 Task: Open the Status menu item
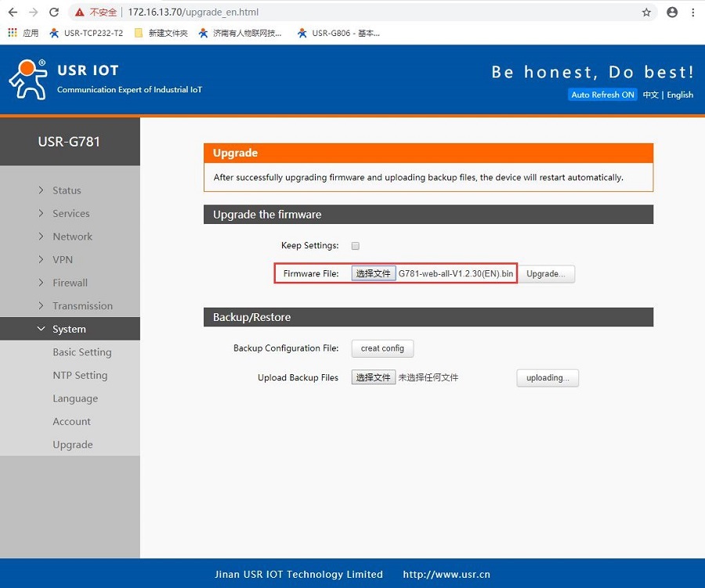click(67, 190)
